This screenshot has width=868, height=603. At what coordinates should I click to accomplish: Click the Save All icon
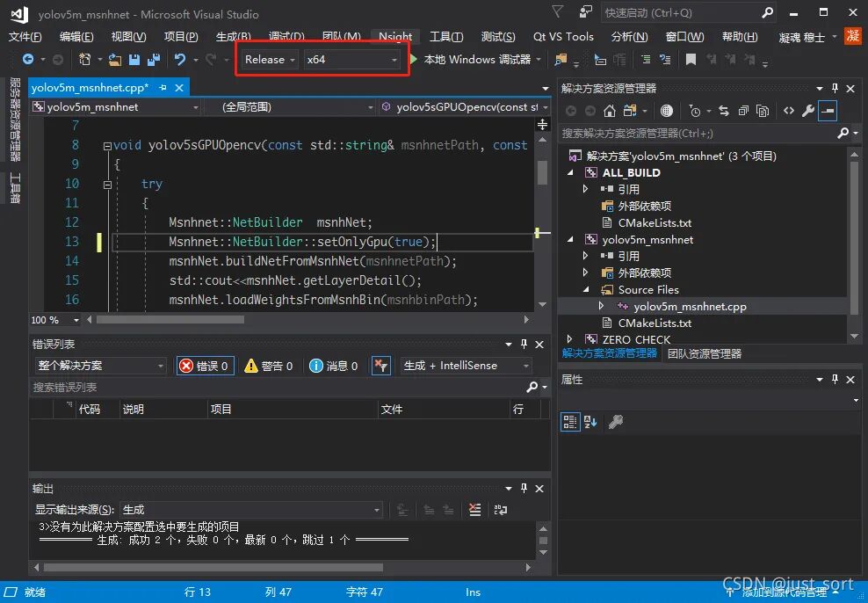coord(154,59)
